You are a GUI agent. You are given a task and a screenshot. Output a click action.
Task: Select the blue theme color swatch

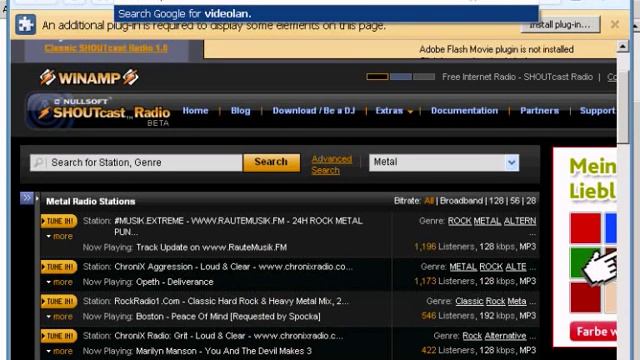tap(401, 76)
